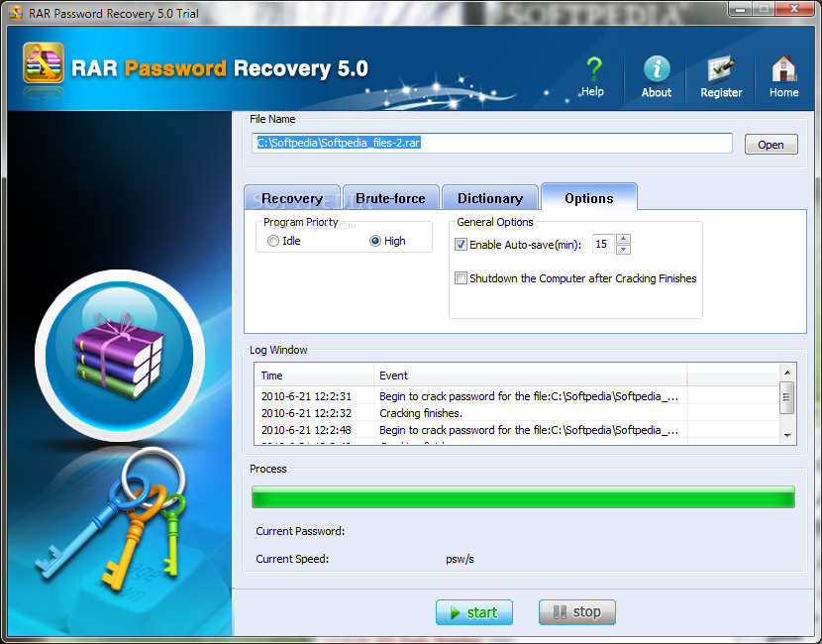The height and width of the screenshot is (644, 822).
Task: Minimize the RAR Password Recovery window
Action: click(x=740, y=9)
